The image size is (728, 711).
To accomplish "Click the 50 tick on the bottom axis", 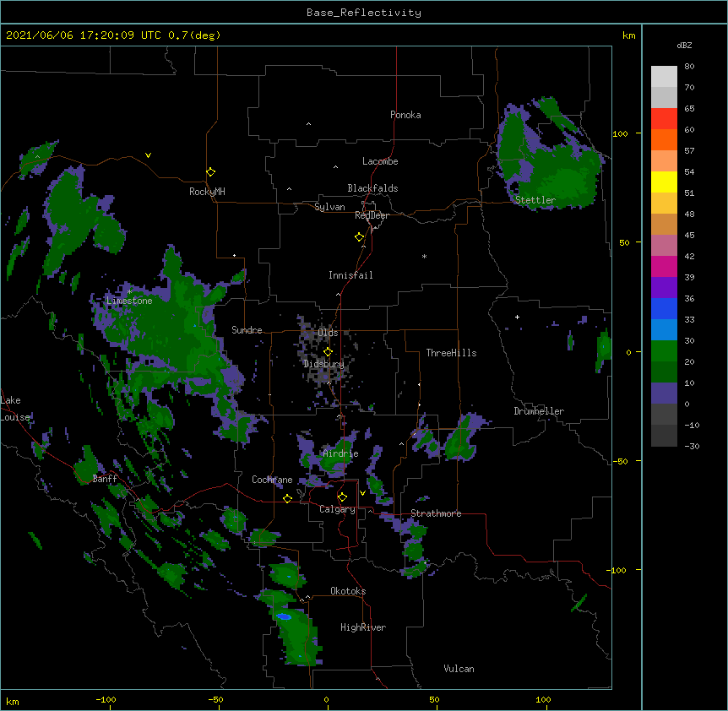I will 434,699.
